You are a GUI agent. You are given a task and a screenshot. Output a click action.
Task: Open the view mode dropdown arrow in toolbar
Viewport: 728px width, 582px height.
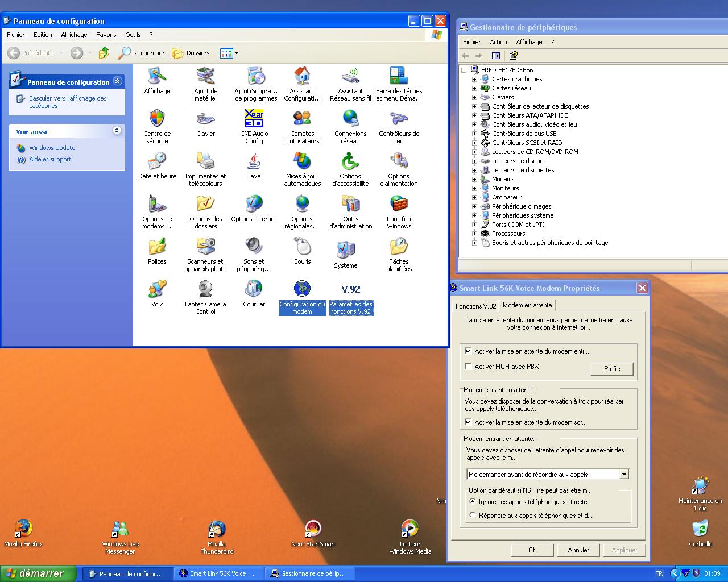(x=236, y=53)
